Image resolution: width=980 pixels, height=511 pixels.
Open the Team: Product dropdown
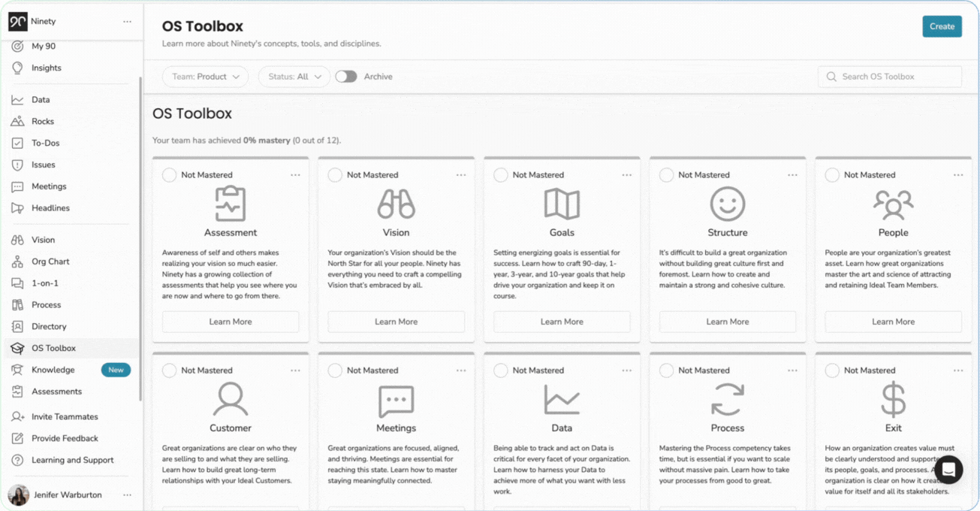click(206, 77)
